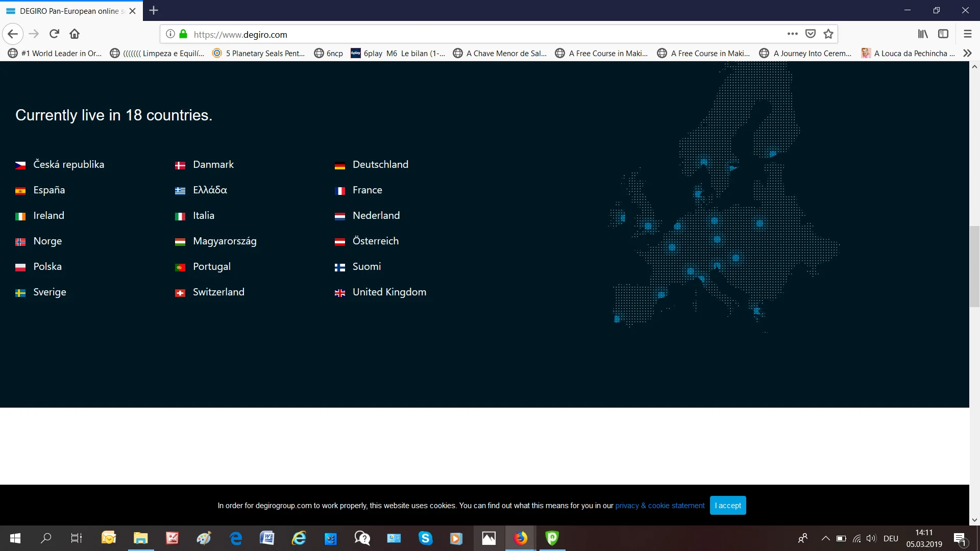Image resolution: width=980 pixels, height=551 pixels.
Task: Show hidden system tray icons chevron
Action: 825,538
